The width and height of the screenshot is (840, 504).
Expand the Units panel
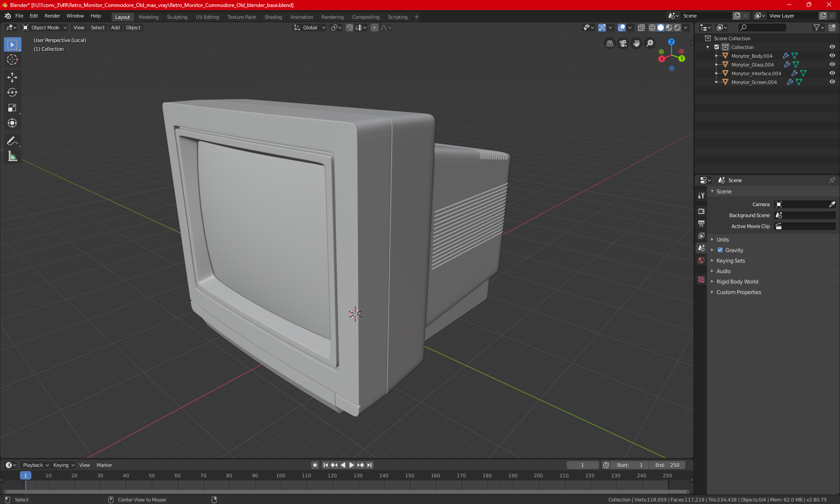point(723,240)
